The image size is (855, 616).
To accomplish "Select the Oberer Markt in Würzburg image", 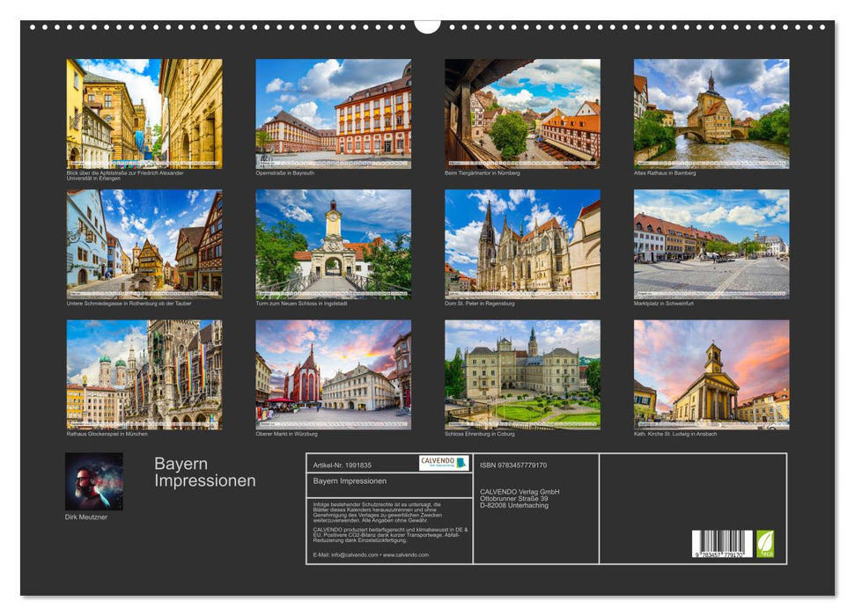I will point(330,378).
